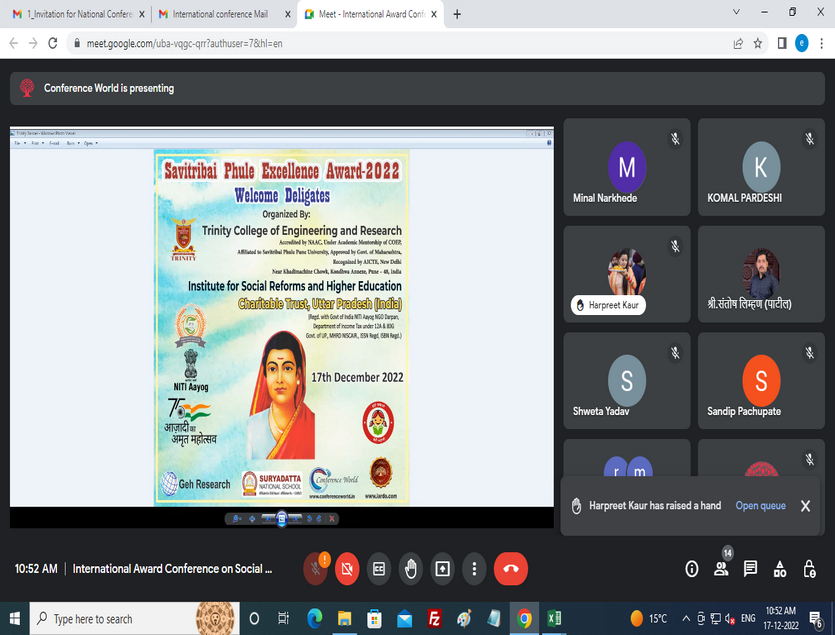Open the Windows notification center
The width and height of the screenshot is (835, 635).
816,618
